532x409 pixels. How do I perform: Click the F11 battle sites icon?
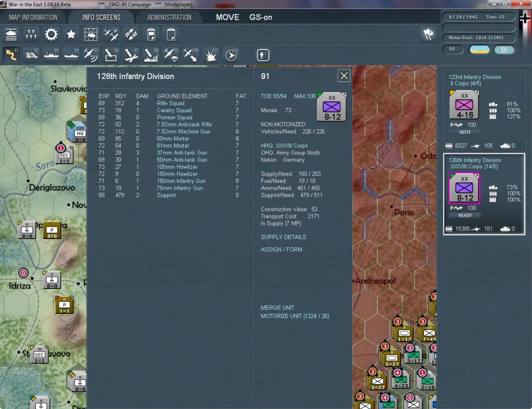[x=211, y=55]
